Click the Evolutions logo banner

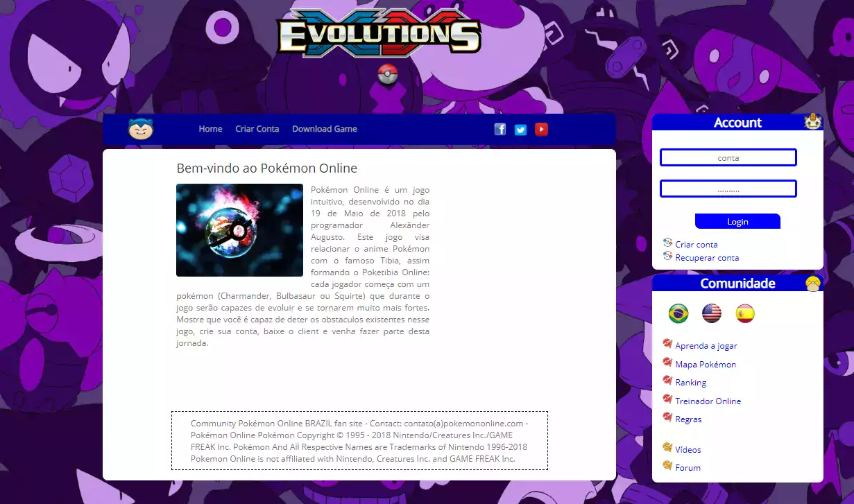coord(378,32)
